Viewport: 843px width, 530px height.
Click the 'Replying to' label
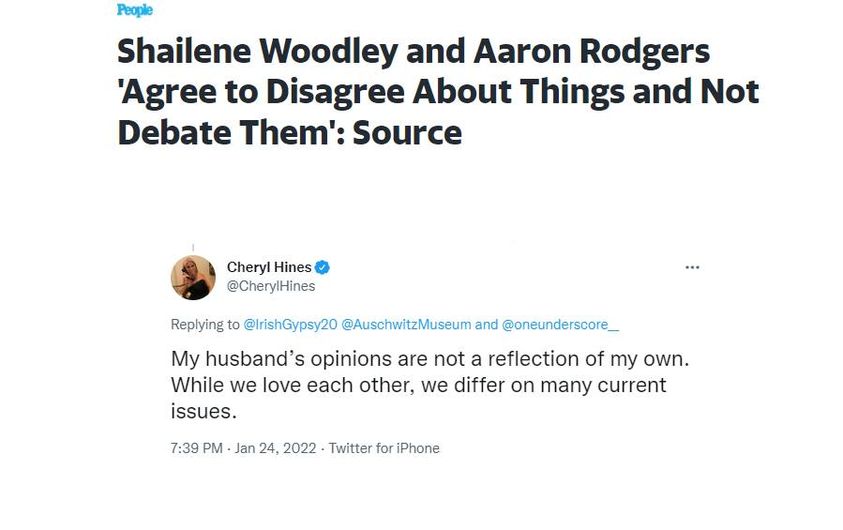205,324
